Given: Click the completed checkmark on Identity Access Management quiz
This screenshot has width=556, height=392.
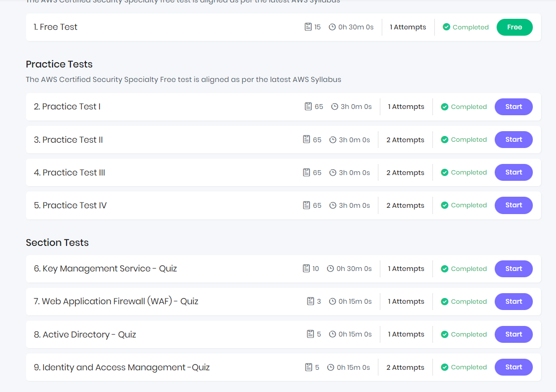Looking at the screenshot, I should coord(445,367).
